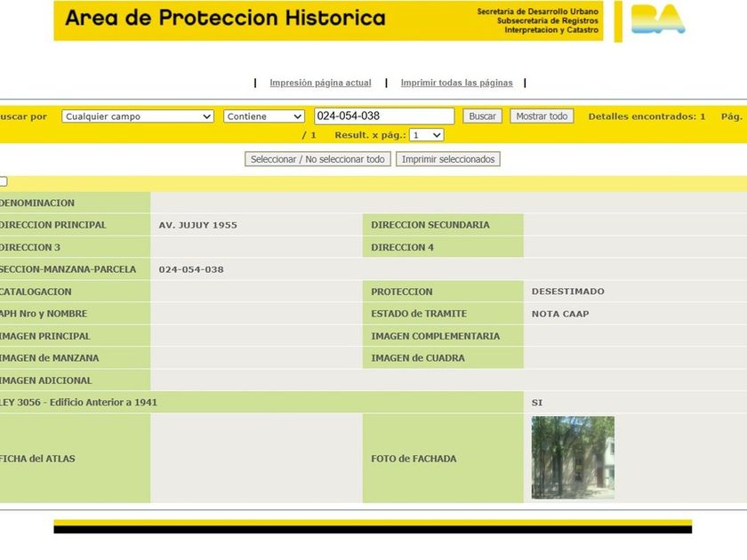Click the 024-054-038 parcel value in table
This screenshot has height=560, width=747.
pos(191,269)
